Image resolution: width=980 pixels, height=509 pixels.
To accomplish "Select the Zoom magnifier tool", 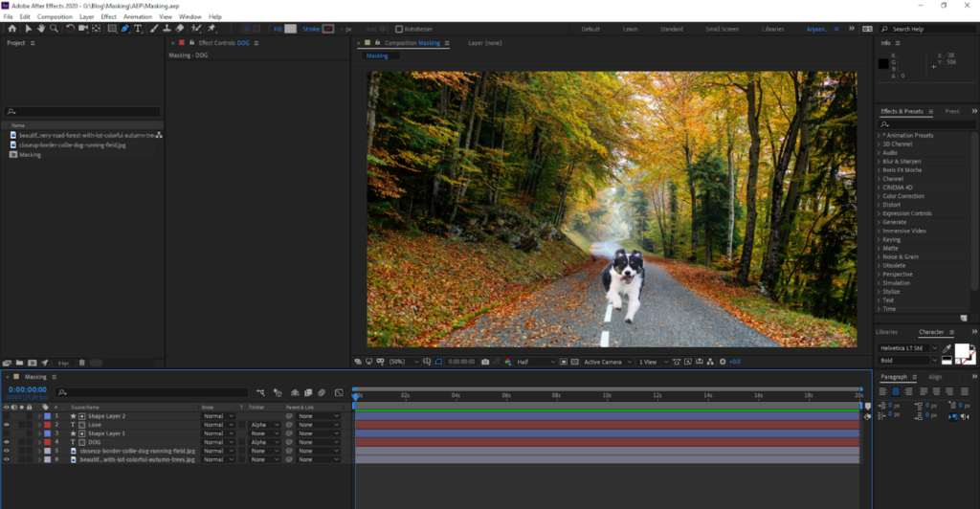I will coord(55,29).
